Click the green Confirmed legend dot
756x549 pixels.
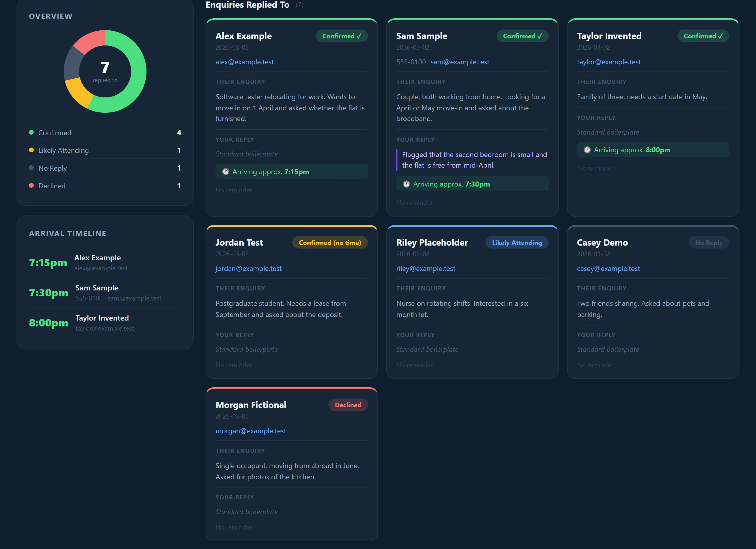tap(31, 132)
